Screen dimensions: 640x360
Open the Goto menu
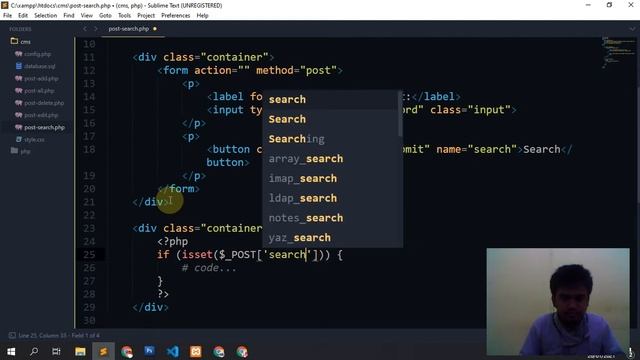105,16
